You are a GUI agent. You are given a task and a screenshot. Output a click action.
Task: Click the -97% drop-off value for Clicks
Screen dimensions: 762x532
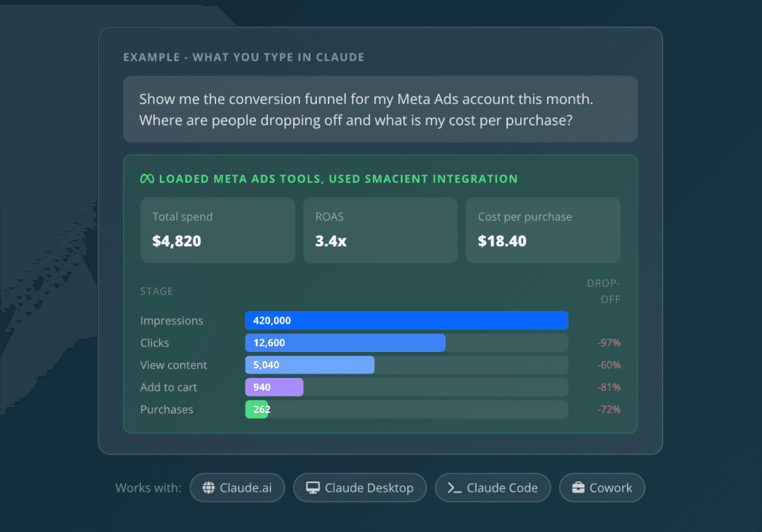[609, 343]
